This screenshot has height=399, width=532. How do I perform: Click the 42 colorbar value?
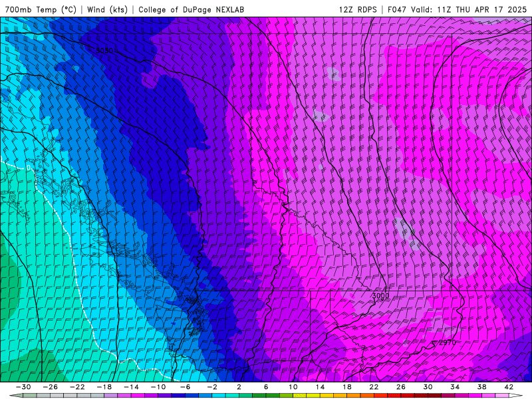509,387
